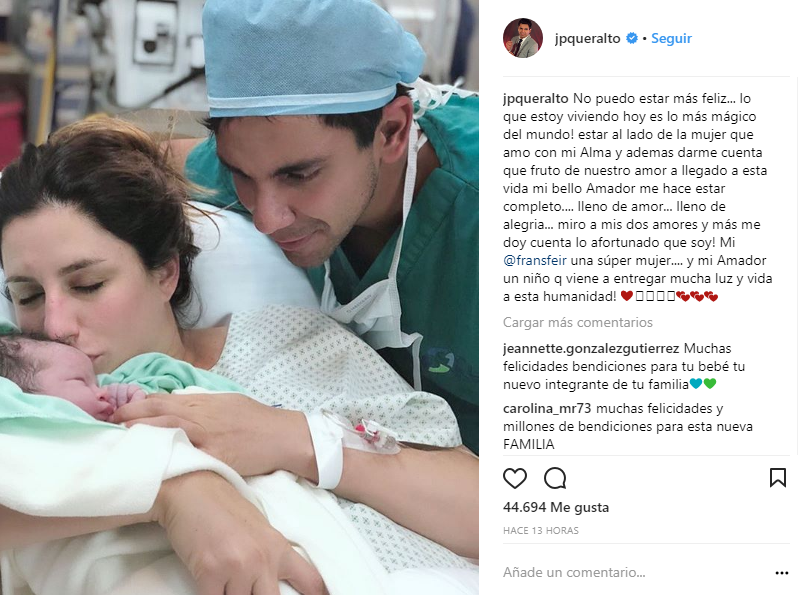Open the jpqueralto username in the header
This screenshot has width=798, height=595.
[x=587, y=39]
